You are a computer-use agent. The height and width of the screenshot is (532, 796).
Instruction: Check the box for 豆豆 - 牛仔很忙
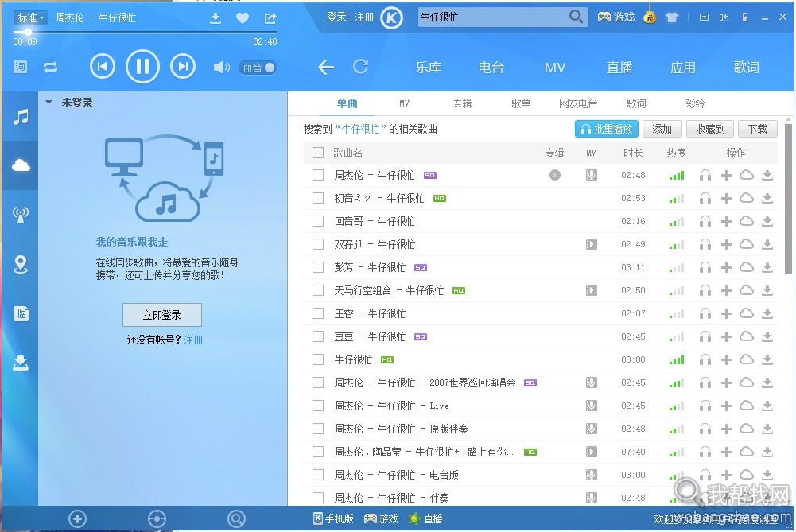(318, 336)
